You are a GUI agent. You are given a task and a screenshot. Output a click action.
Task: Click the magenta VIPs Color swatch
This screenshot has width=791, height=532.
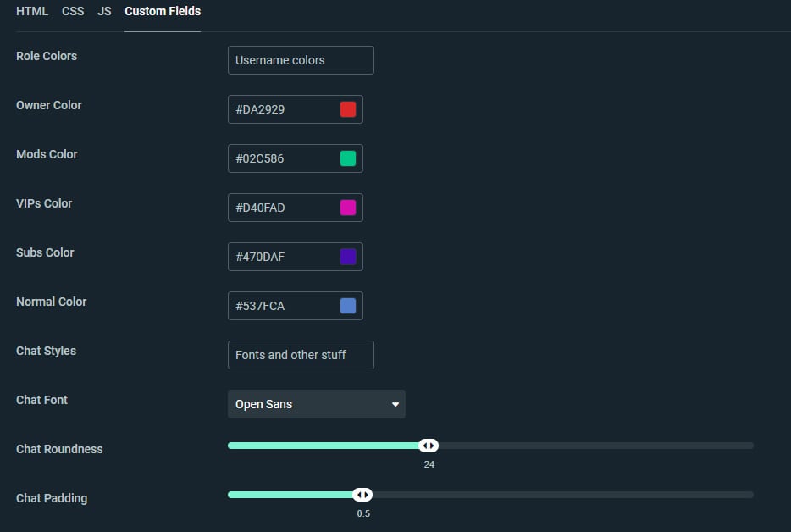pos(348,208)
